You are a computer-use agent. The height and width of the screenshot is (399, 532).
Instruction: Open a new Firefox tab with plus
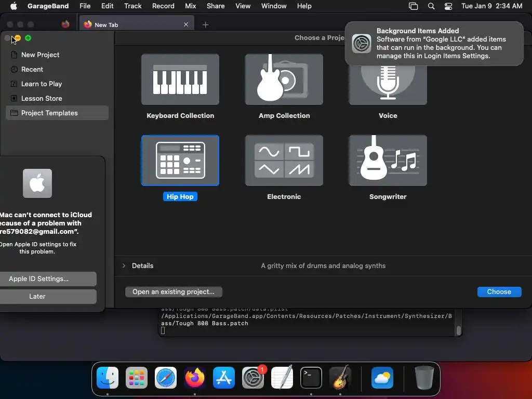205,24
